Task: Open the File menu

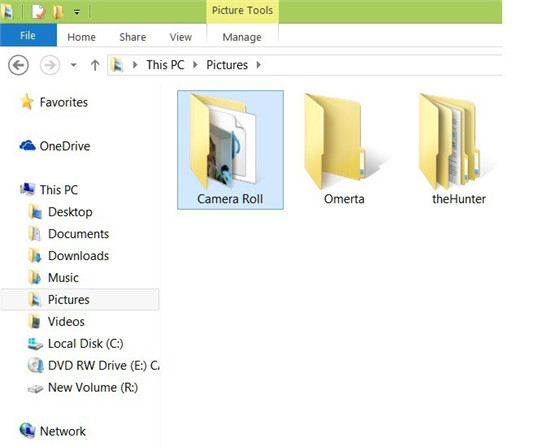Action: click(x=28, y=35)
